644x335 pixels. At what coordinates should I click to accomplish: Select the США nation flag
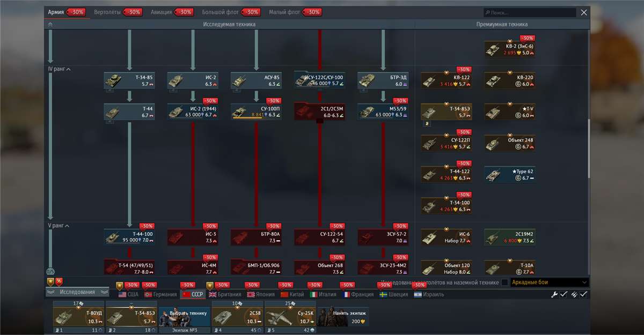click(x=128, y=294)
